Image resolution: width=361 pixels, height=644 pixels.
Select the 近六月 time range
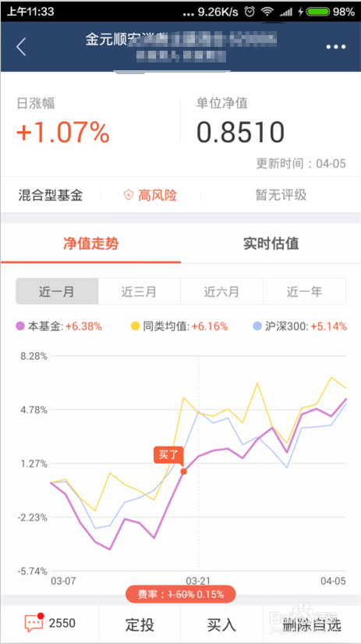coord(221,292)
